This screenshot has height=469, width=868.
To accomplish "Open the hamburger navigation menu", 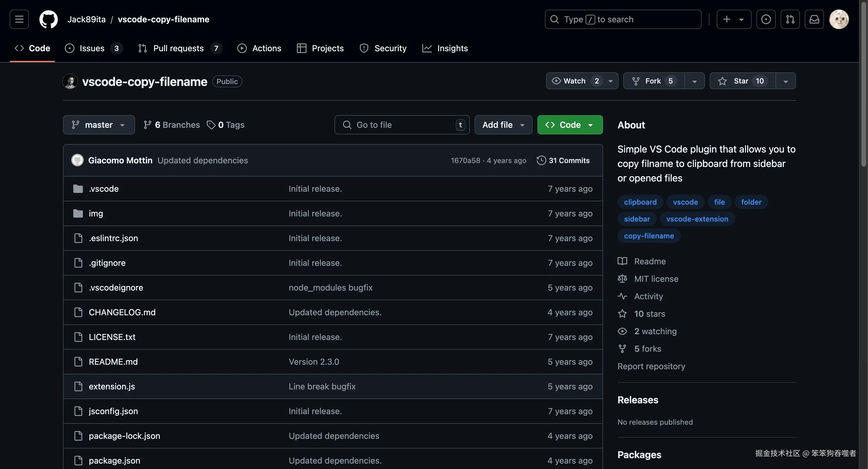I will [x=19, y=19].
